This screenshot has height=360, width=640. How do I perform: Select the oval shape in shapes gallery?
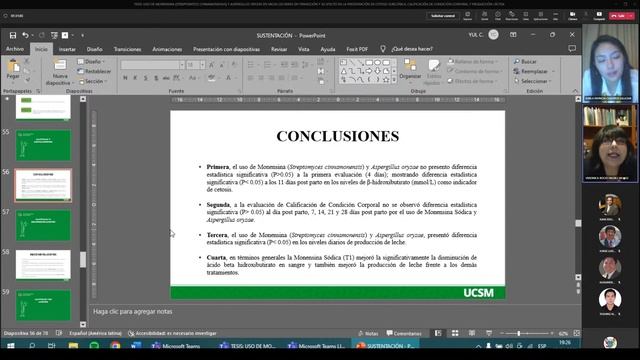coord(378,62)
